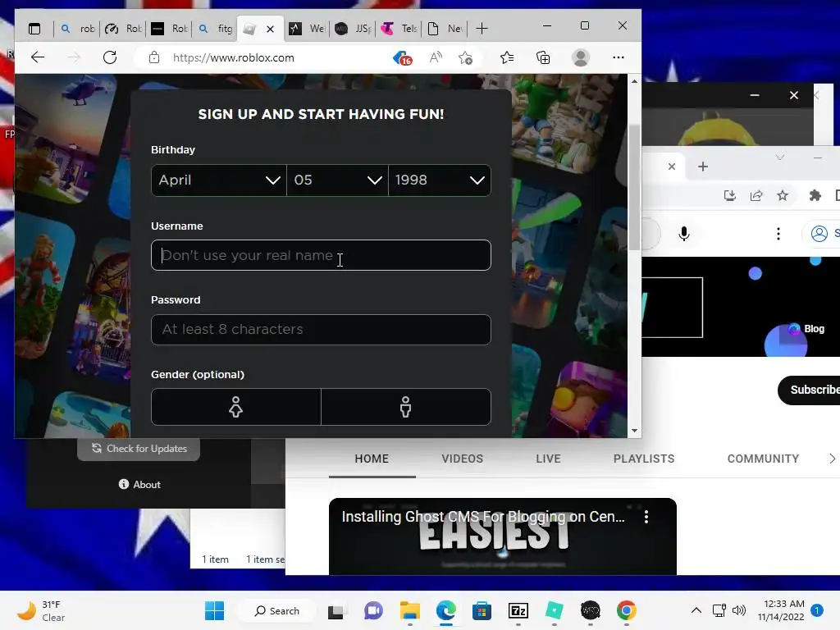Screen dimensions: 840x630
Task: Open the Windows Start menu
Action: 214,610
